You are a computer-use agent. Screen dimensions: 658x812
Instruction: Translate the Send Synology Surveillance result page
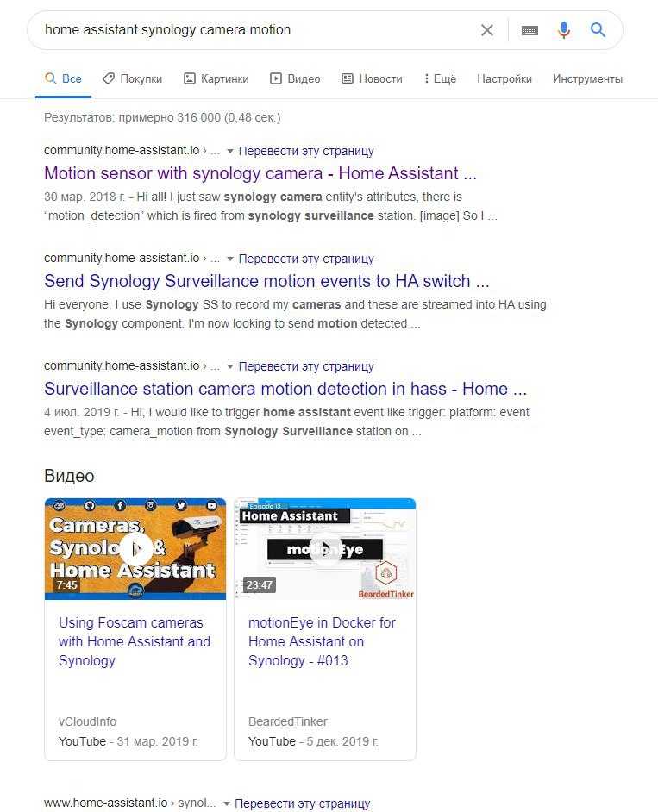click(305, 259)
